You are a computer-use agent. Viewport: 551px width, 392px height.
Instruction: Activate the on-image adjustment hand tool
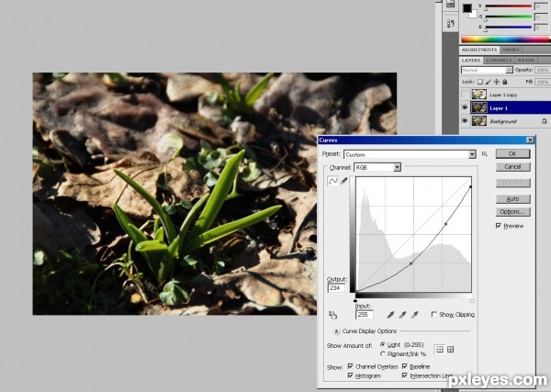[x=332, y=315]
